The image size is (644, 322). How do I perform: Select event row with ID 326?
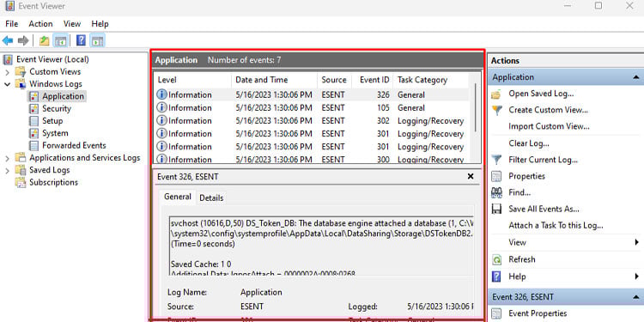[x=312, y=94]
